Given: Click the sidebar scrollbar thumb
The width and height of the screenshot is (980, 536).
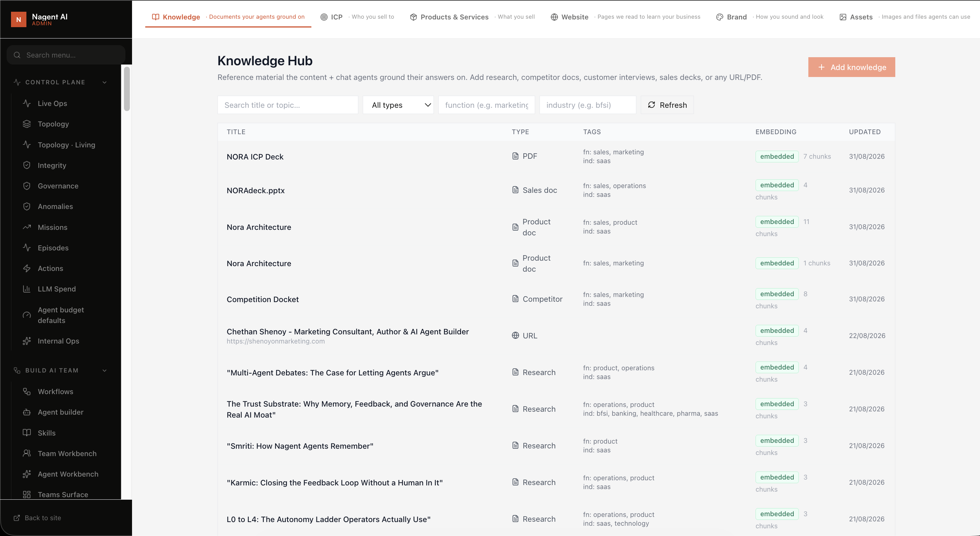Looking at the screenshot, I should (x=127, y=89).
